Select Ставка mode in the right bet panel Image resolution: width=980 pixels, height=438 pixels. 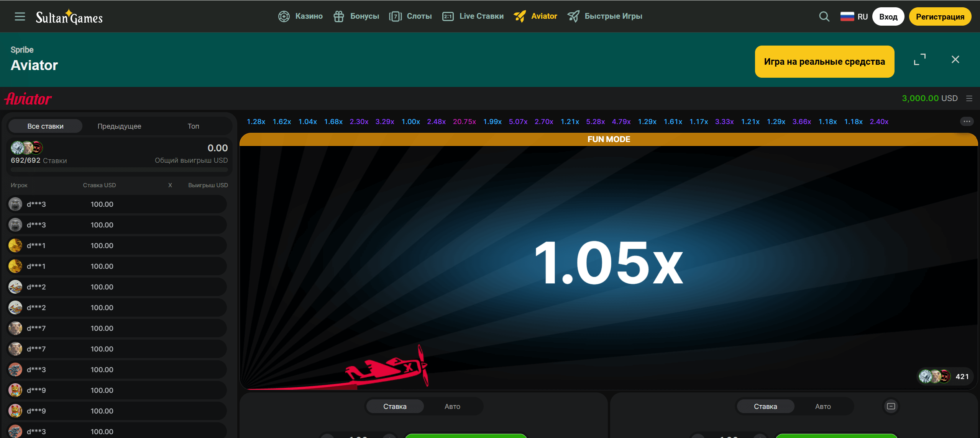765,406
